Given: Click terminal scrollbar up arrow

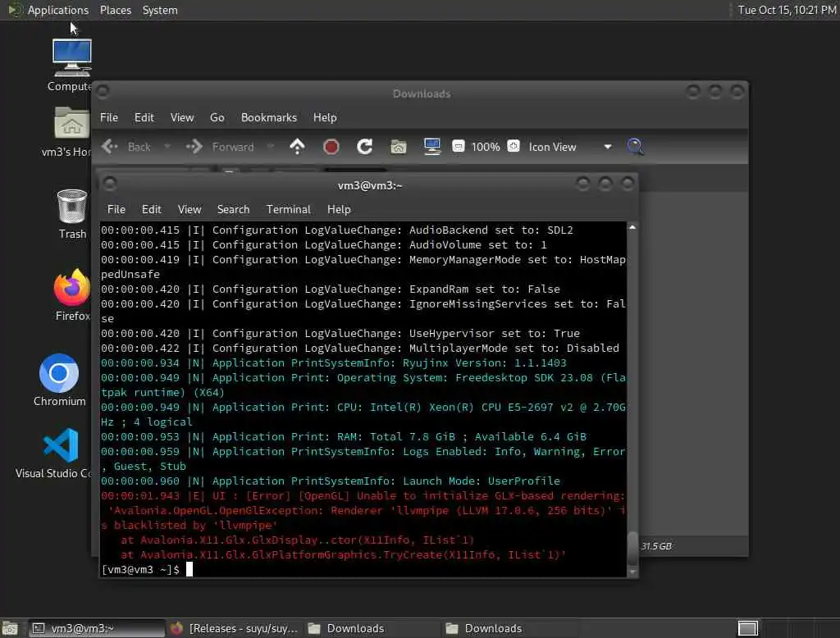Looking at the screenshot, I should click(632, 228).
